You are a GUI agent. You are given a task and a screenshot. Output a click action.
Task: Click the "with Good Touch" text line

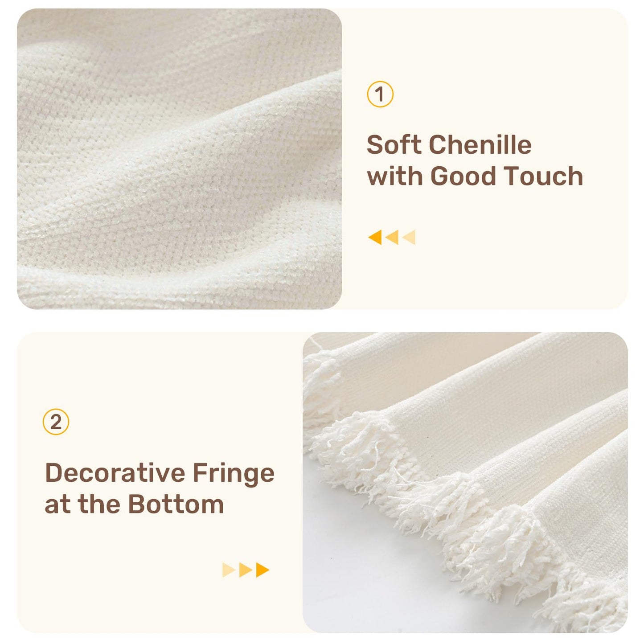point(475,176)
